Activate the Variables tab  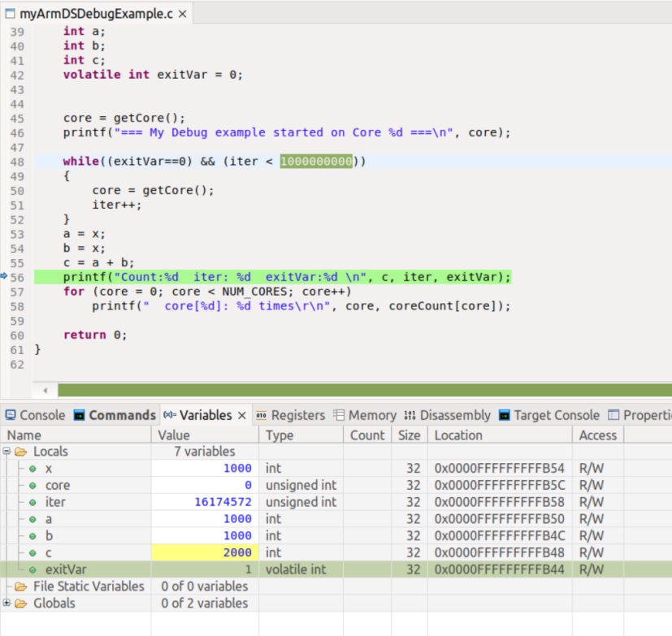point(205,415)
